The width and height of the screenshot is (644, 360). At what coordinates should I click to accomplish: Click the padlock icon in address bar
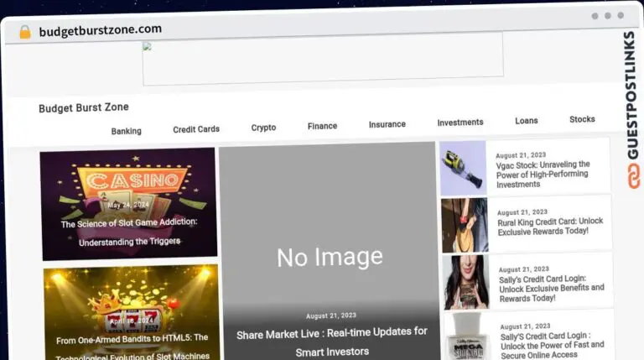click(x=24, y=31)
